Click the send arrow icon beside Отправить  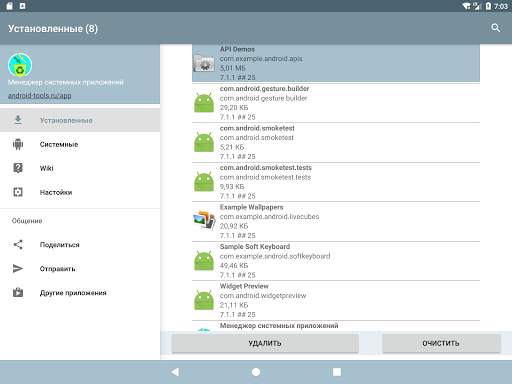coord(18,268)
